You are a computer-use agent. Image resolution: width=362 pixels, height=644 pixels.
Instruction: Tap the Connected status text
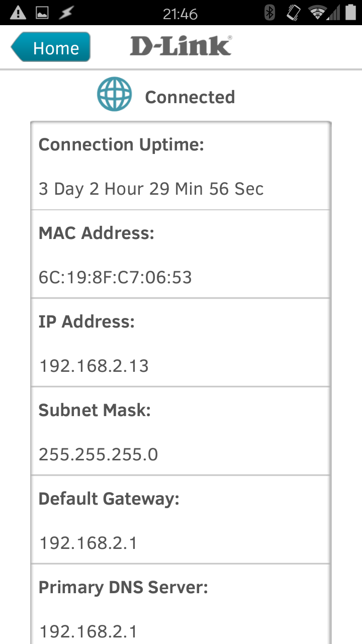pyautogui.click(x=190, y=97)
